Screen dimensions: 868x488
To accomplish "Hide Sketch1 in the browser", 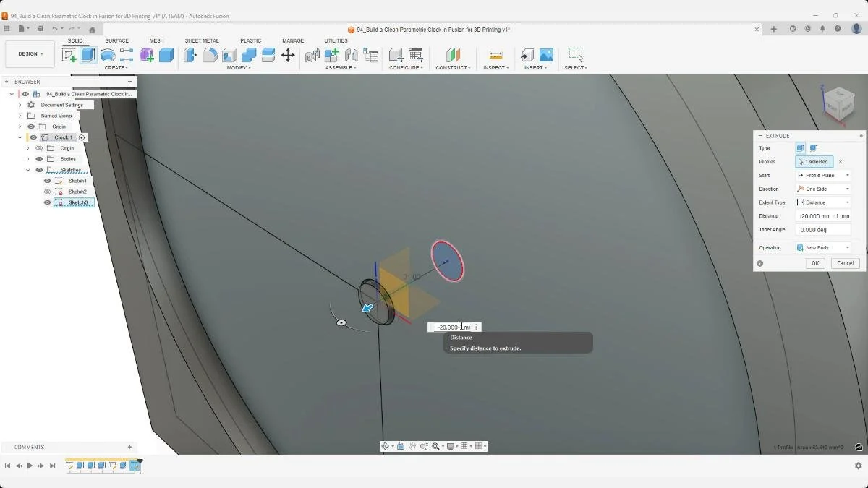I will click(x=48, y=181).
